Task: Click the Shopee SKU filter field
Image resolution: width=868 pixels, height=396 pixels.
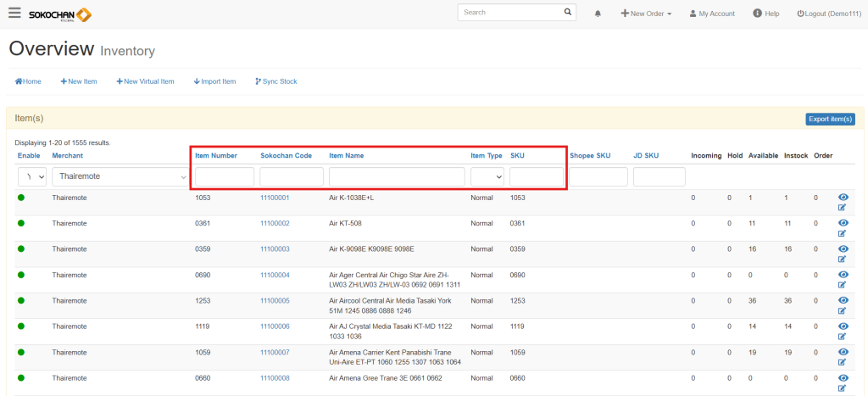Action: (598, 176)
